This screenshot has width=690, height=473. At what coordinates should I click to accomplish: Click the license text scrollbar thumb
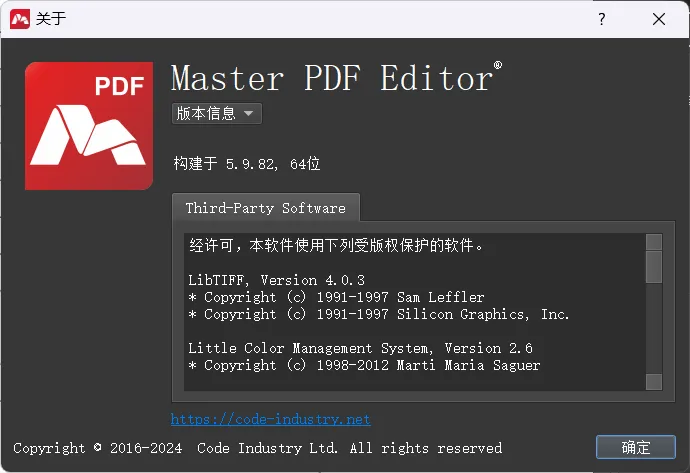click(x=653, y=267)
